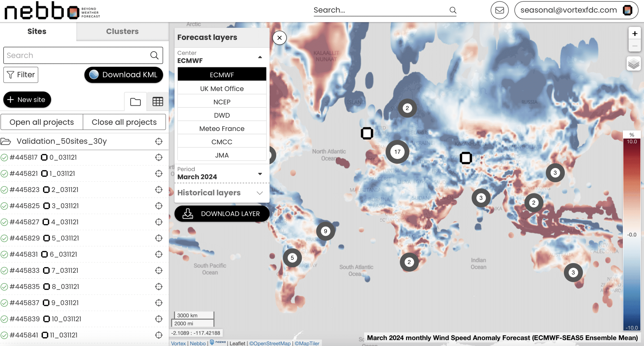Viewport: 644px width, 346px height.
Task: Toggle status check for site #445833
Action: (4, 271)
